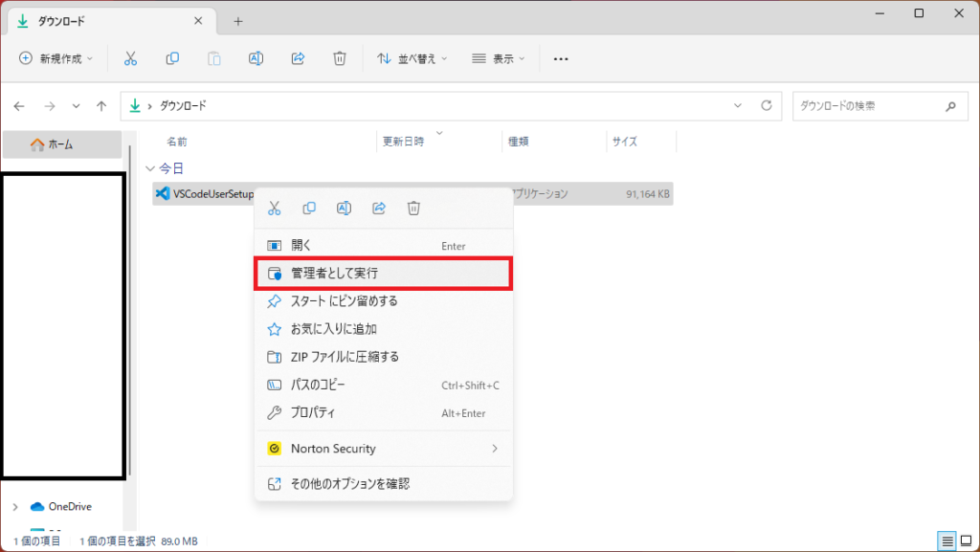Go up one folder level

point(101,106)
